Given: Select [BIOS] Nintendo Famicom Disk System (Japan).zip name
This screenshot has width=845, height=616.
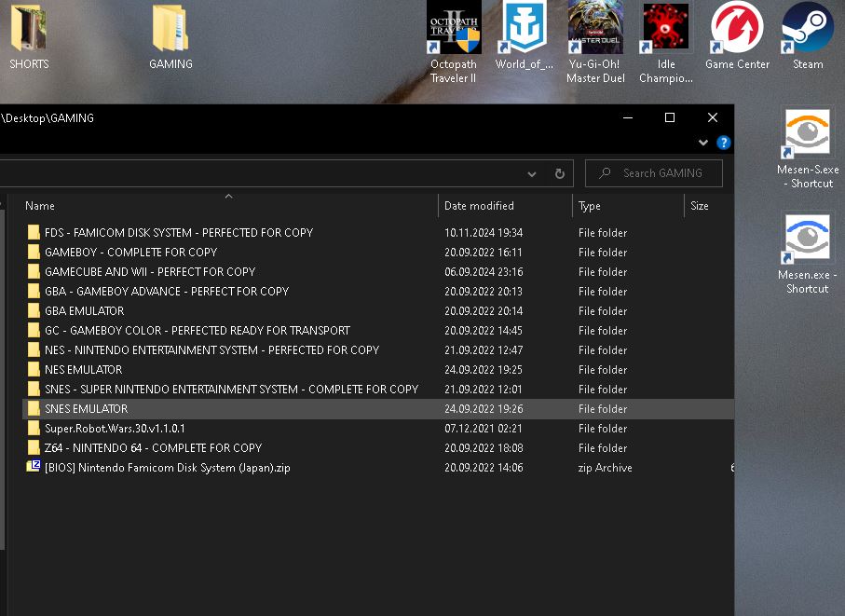Looking at the screenshot, I should tap(168, 467).
